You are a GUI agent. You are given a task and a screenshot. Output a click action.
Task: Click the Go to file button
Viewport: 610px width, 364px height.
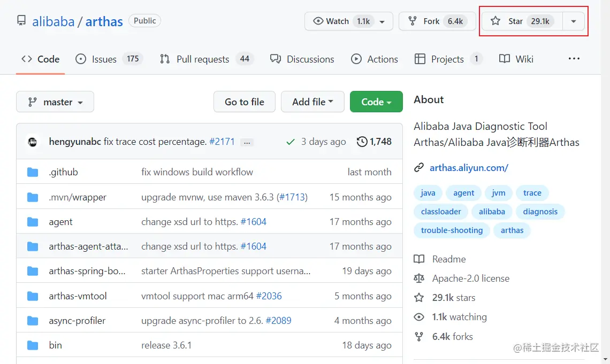pyautogui.click(x=245, y=102)
